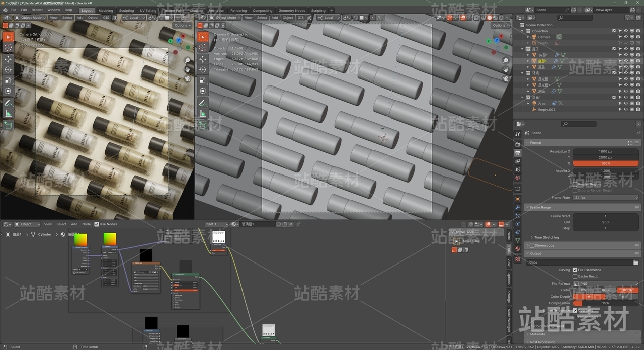Image resolution: width=644 pixels, height=350 pixels.
Task: Click zoom magnifier gizmo in right viewport
Action: [x=506, y=60]
